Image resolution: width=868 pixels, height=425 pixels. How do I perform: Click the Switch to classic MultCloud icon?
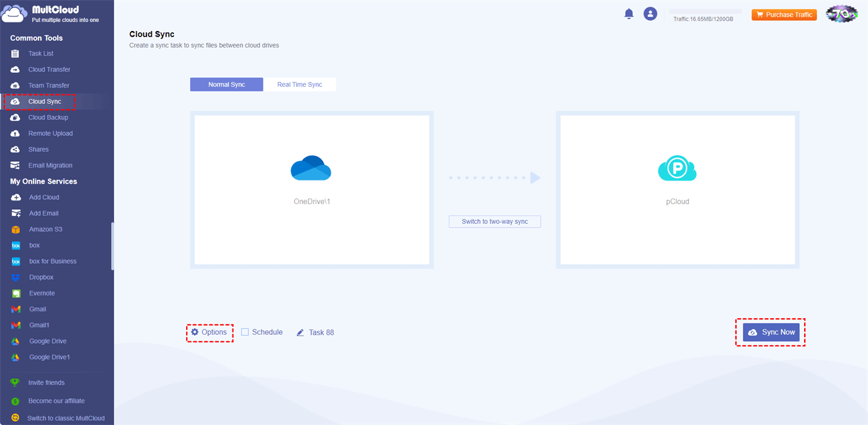tap(15, 418)
